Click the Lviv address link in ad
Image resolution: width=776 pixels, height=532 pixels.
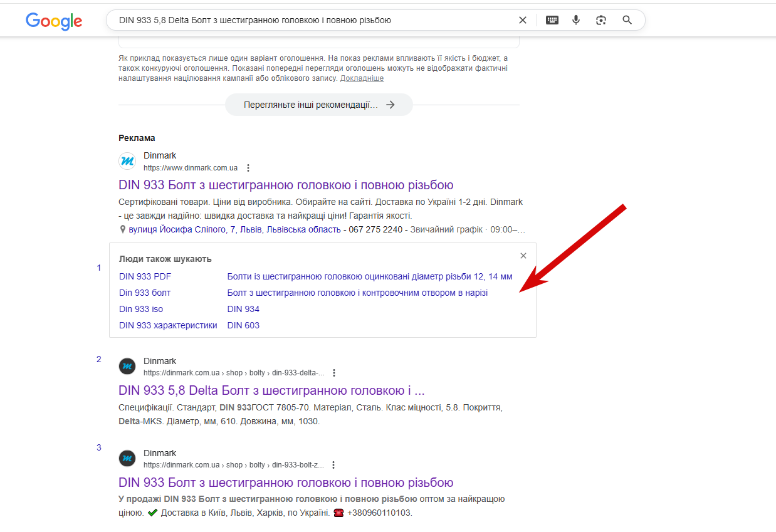click(234, 229)
